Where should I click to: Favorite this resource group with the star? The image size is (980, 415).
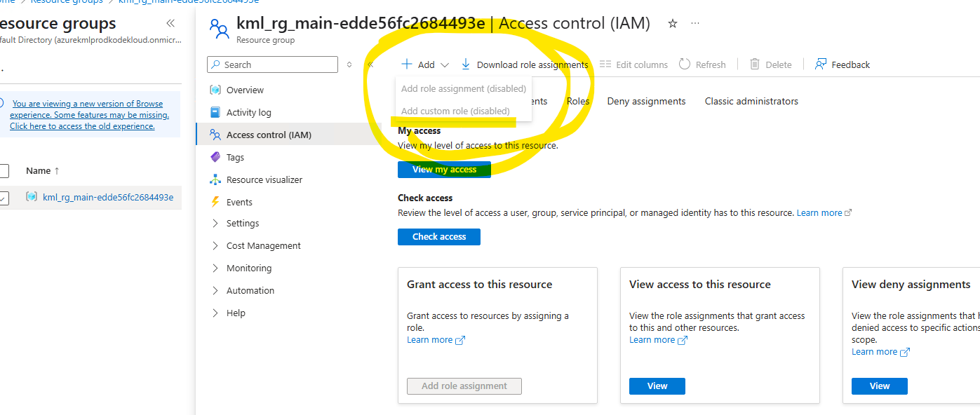[672, 24]
